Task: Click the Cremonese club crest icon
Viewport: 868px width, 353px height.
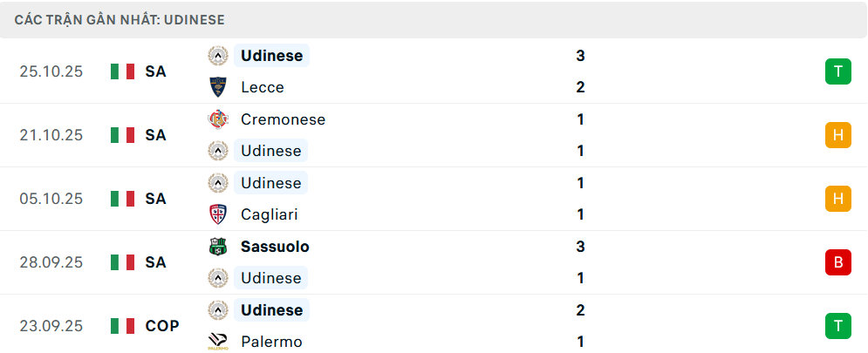Action: pyautogui.click(x=217, y=119)
